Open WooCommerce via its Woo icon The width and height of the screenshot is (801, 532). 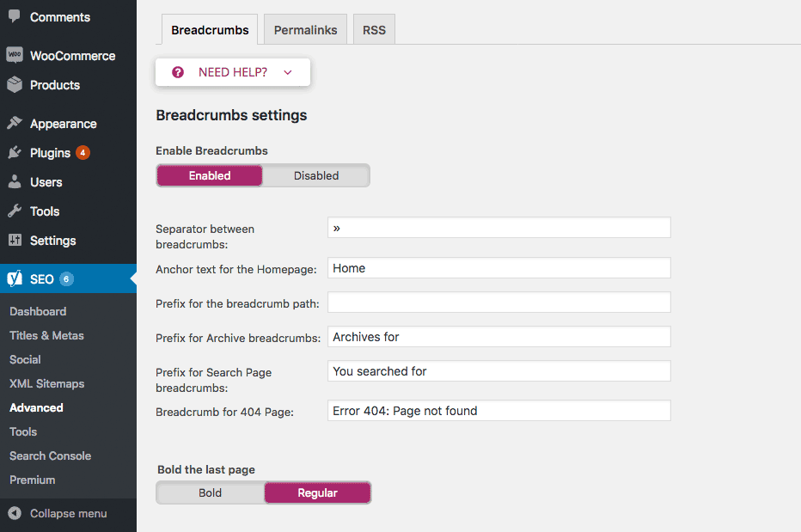pyautogui.click(x=15, y=55)
